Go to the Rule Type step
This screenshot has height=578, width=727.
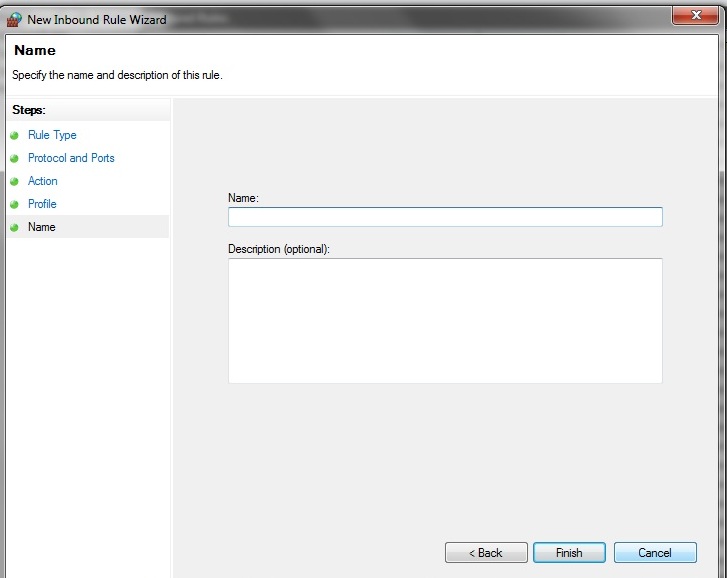pos(52,135)
